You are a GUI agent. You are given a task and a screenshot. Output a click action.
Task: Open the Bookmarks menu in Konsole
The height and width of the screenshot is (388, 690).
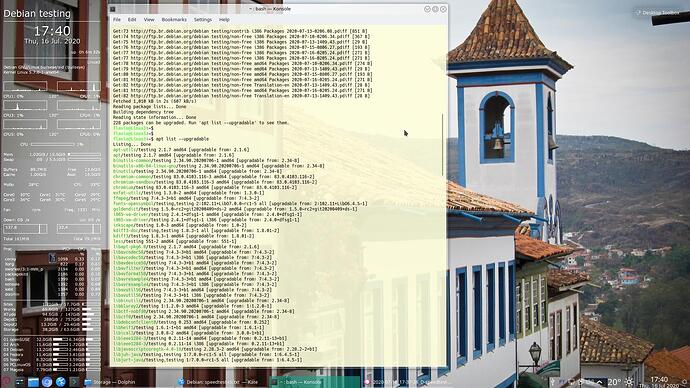[174, 20]
